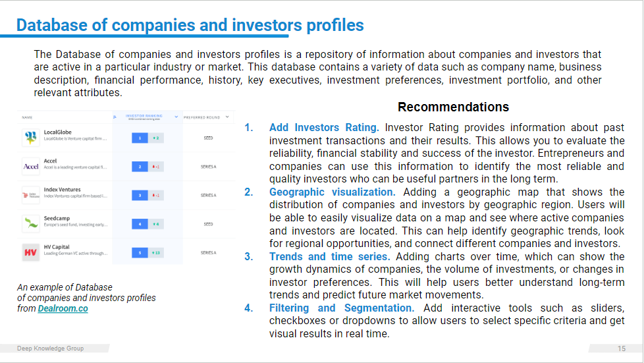Select the Index Ventures company name

62,190
